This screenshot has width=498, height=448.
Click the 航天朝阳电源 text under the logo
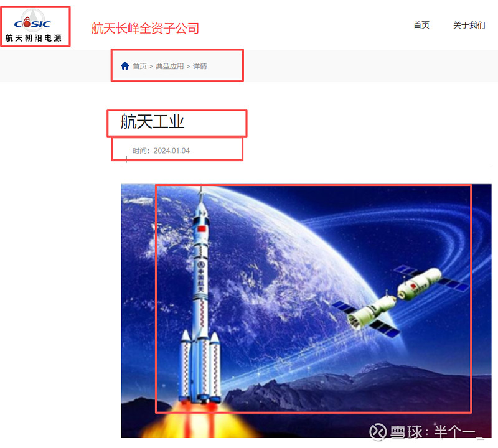(34, 39)
